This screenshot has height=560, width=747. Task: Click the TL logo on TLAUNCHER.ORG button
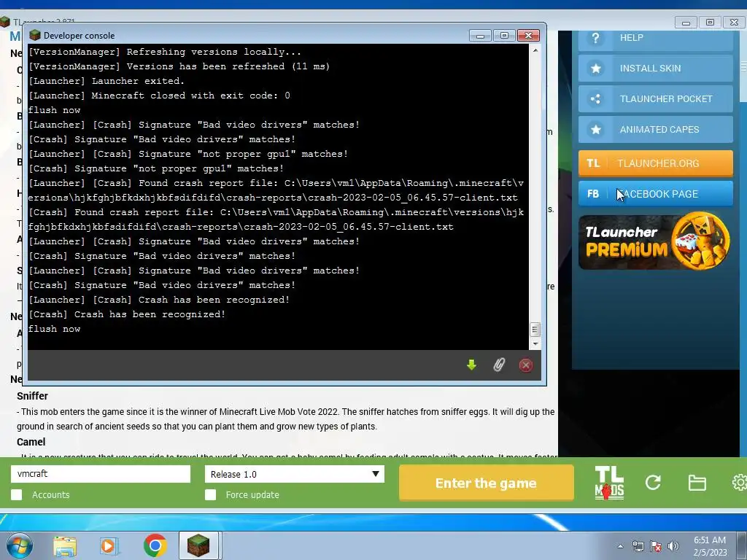(x=593, y=163)
